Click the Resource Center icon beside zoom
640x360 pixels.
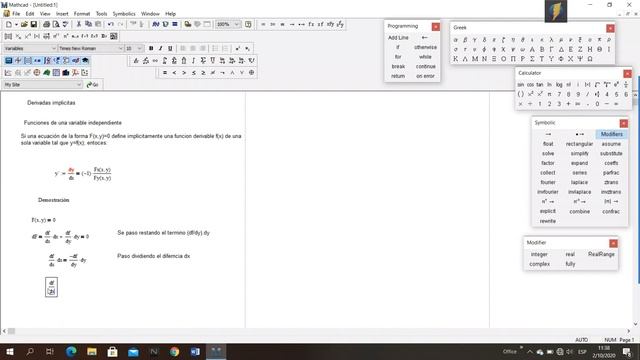(248, 24)
